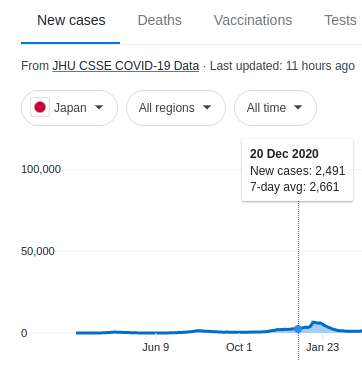
Task: Click the January peak on the chart
Action: click(x=314, y=322)
